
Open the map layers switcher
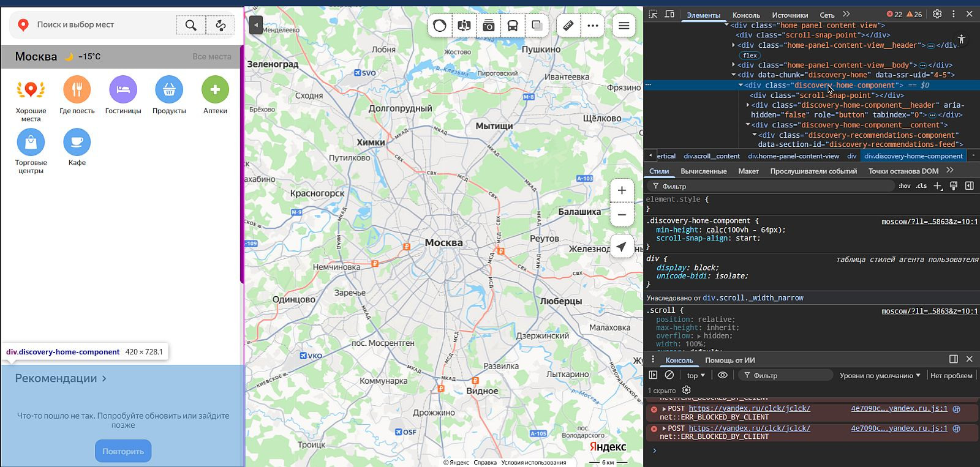537,26
